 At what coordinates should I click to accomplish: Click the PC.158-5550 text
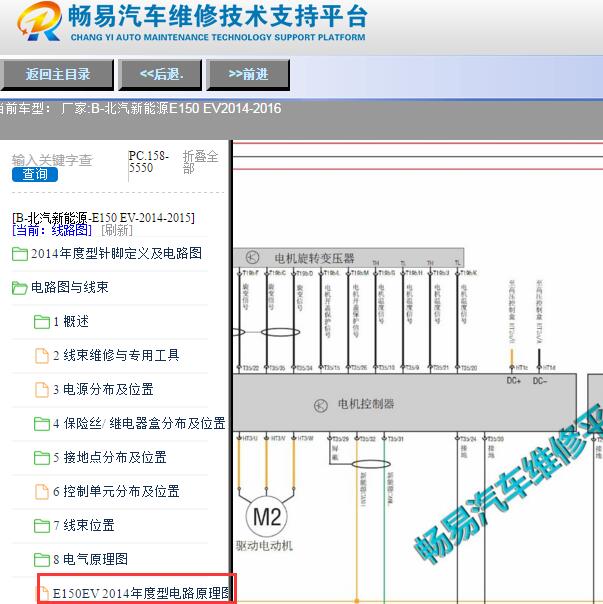tap(148, 162)
